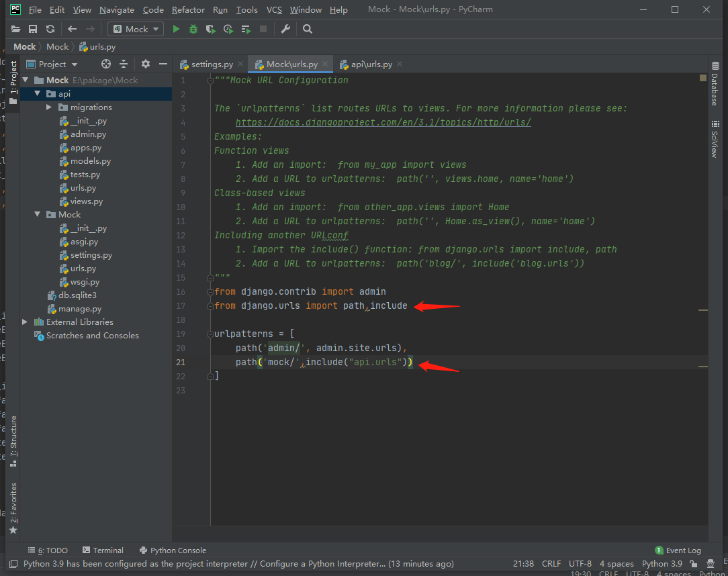Open the docs.djangoproject.com URL link
The width and height of the screenshot is (728, 576).
pos(383,123)
